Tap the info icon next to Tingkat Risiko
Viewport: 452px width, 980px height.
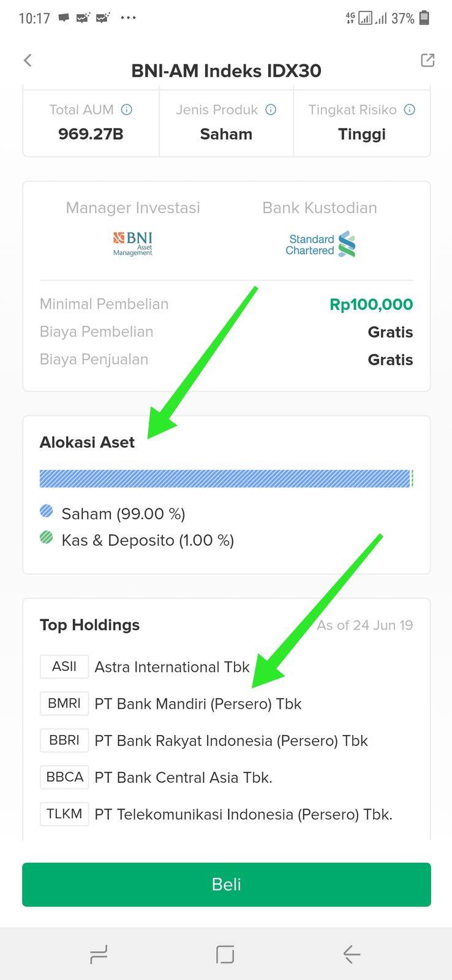coord(410,110)
